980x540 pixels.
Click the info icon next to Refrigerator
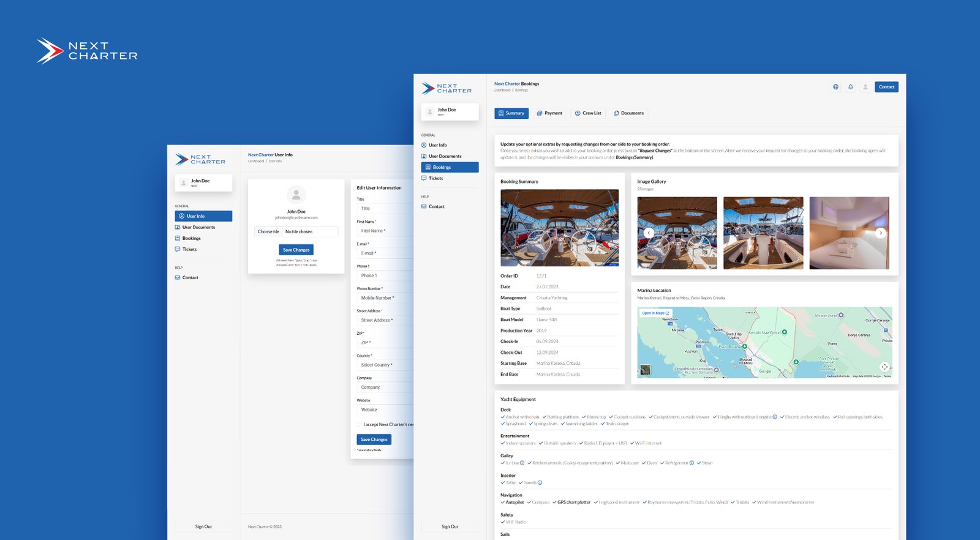point(692,463)
